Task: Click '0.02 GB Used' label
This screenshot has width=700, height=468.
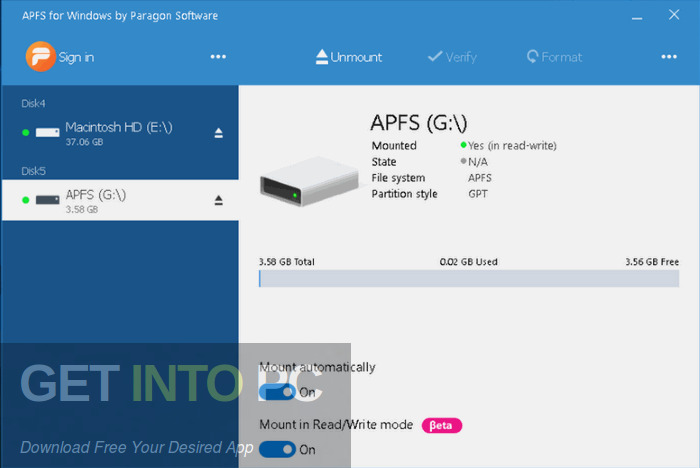Action: click(x=468, y=262)
